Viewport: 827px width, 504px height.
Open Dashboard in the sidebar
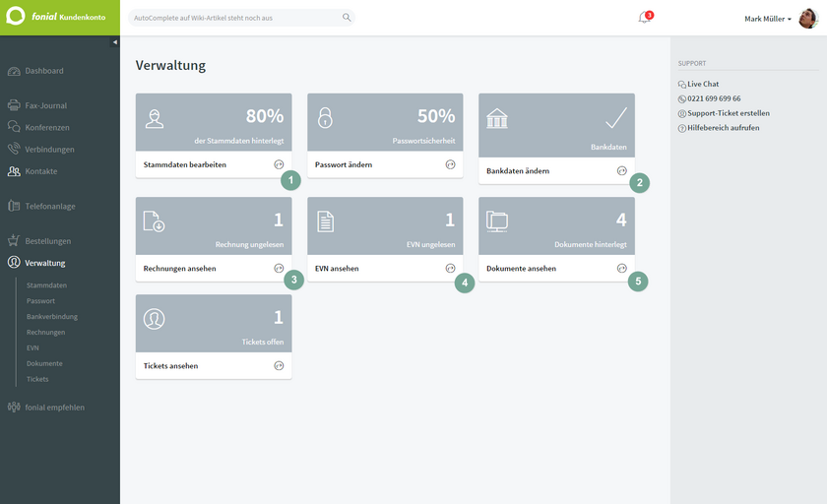click(x=43, y=71)
